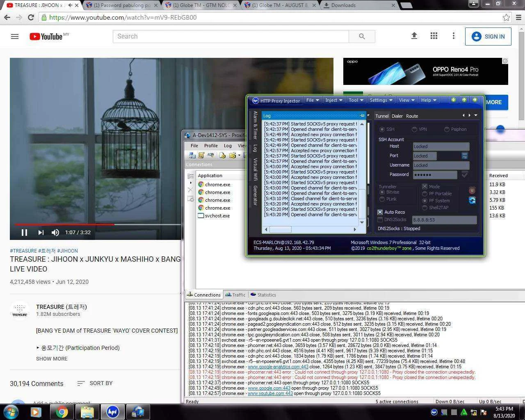Open Profile menu in Proxifier
525x420 pixels.
[x=211, y=146]
